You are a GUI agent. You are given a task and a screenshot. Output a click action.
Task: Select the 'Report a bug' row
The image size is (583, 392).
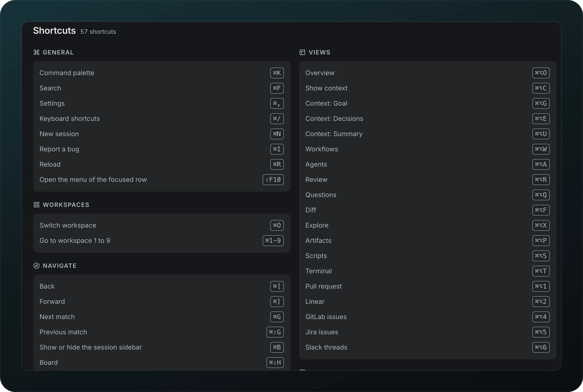tap(162, 149)
